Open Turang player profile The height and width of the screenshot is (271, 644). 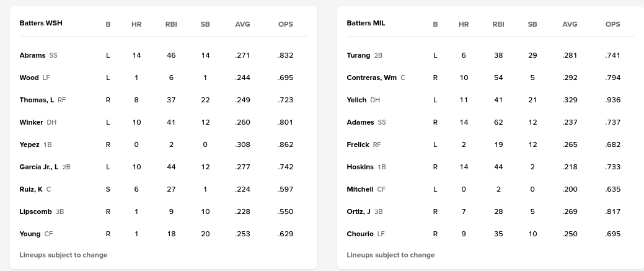[x=358, y=55]
